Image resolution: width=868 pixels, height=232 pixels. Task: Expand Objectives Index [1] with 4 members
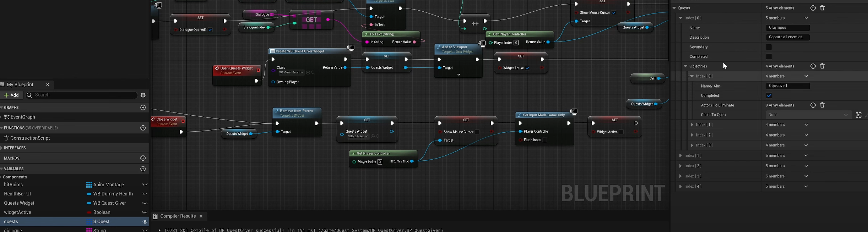pyautogui.click(x=692, y=125)
